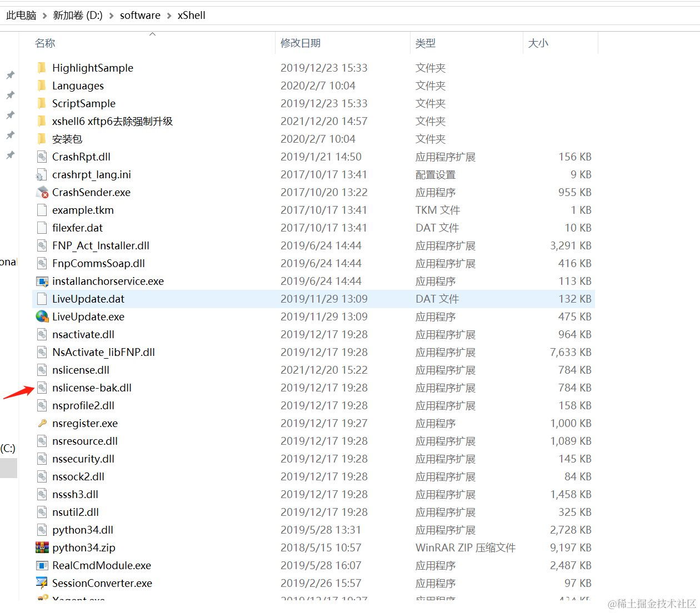Click the xshell6 xftp6去除强制升级 folder icon

[x=42, y=121]
